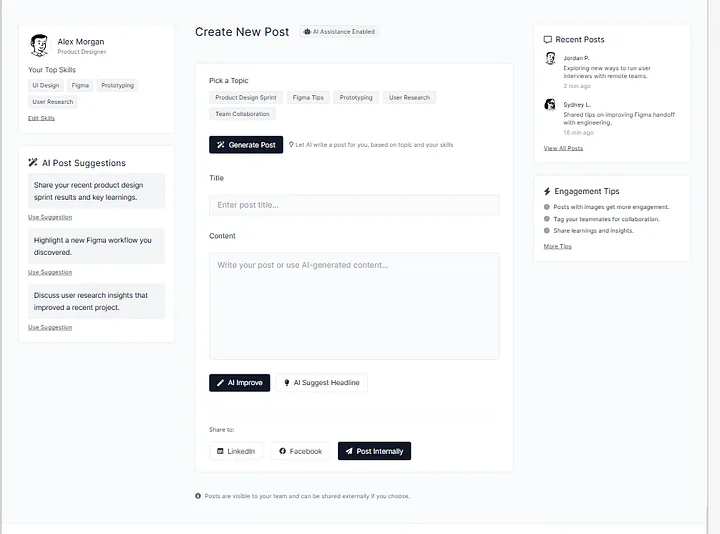Click the AI Post Suggestions wand icon
This screenshot has width=720, height=534.
tap(33, 163)
